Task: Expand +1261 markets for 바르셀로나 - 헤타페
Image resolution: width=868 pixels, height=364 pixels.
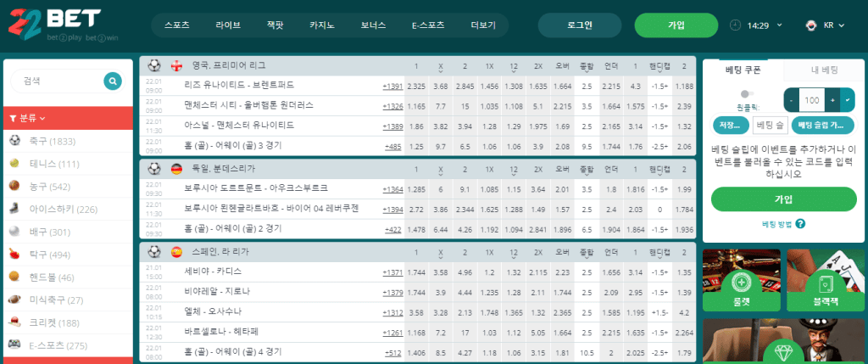Action: tap(392, 333)
